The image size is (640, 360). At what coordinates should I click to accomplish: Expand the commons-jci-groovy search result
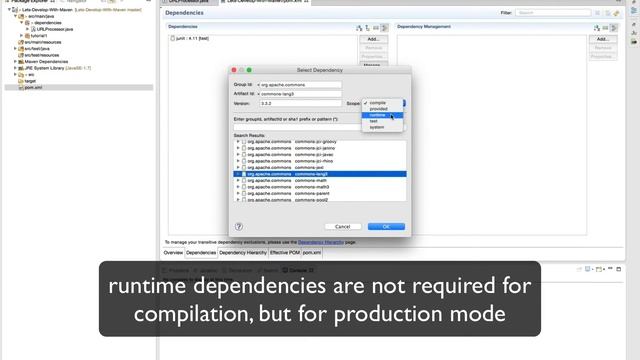(238, 142)
